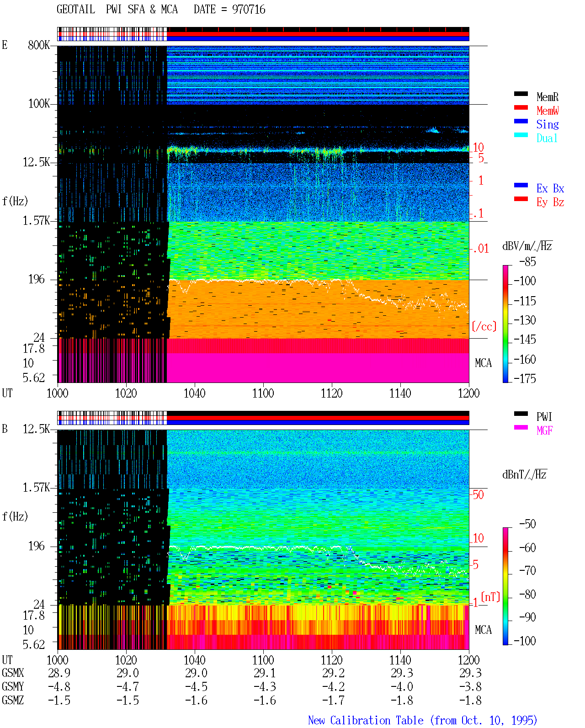The height and width of the screenshot is (728, 585).
Task: Click the GSMX row label
Action: click(x=13, y=673)
